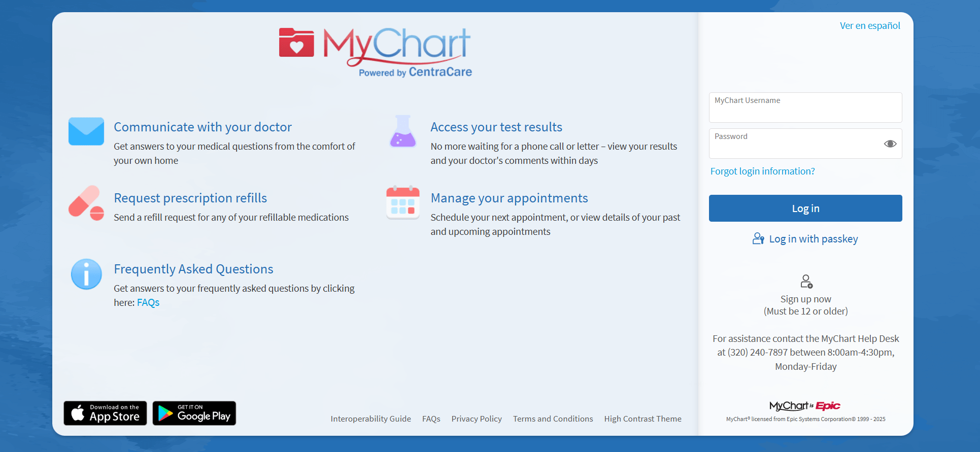Click Access your test results heading

tap(496, 127)
